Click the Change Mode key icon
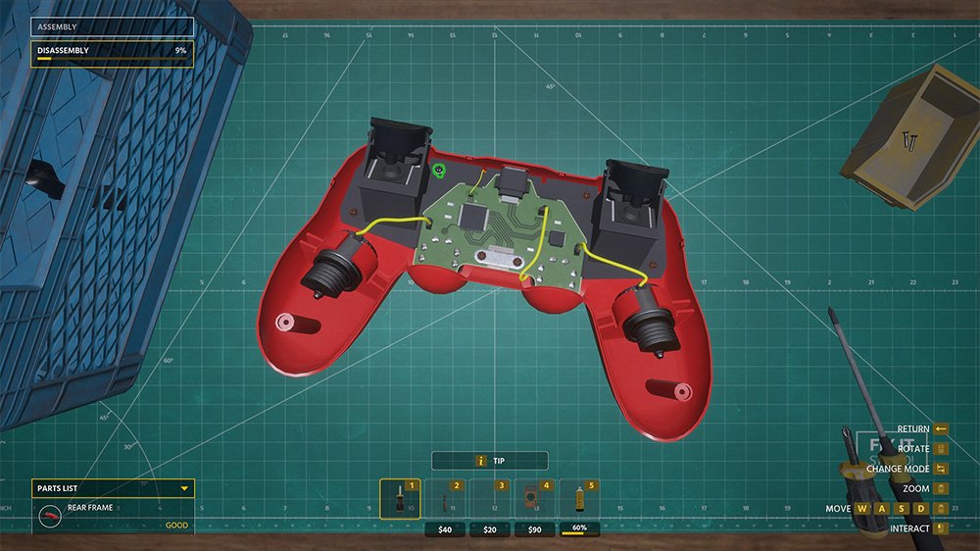Image resolution: width=980 pixels, height=551 pixels. pyautogui.click(x=942, y=469)
